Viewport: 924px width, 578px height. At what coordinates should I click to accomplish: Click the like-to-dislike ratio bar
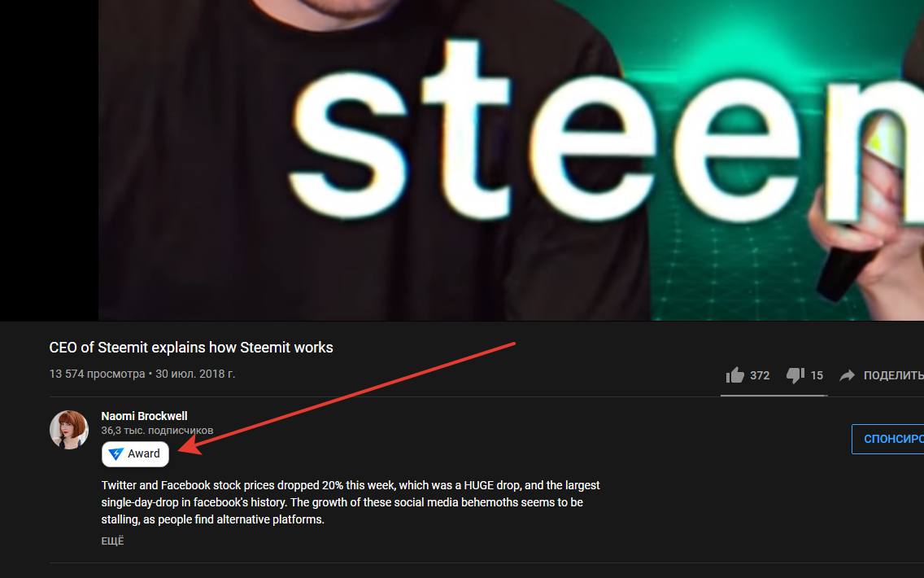click(x=774, y=395)
